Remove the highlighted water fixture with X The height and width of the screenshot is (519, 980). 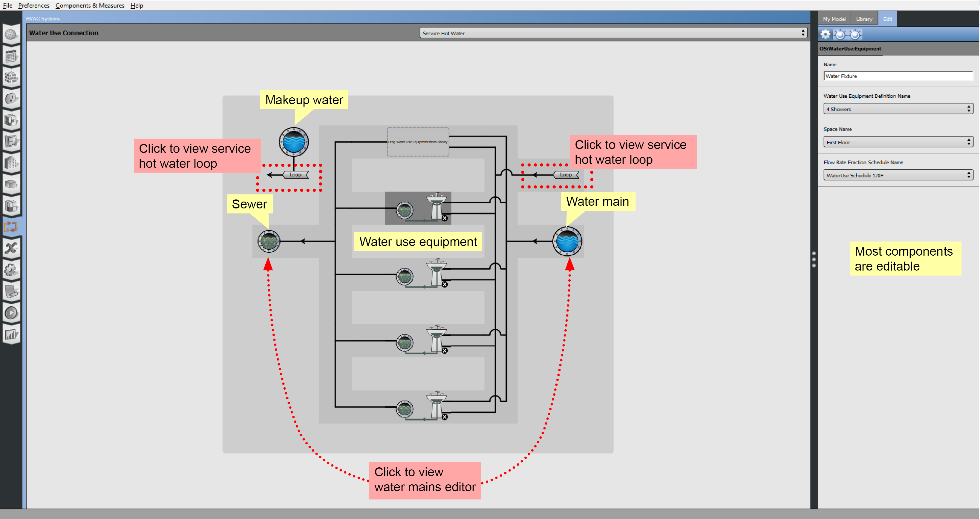point(445,218)
